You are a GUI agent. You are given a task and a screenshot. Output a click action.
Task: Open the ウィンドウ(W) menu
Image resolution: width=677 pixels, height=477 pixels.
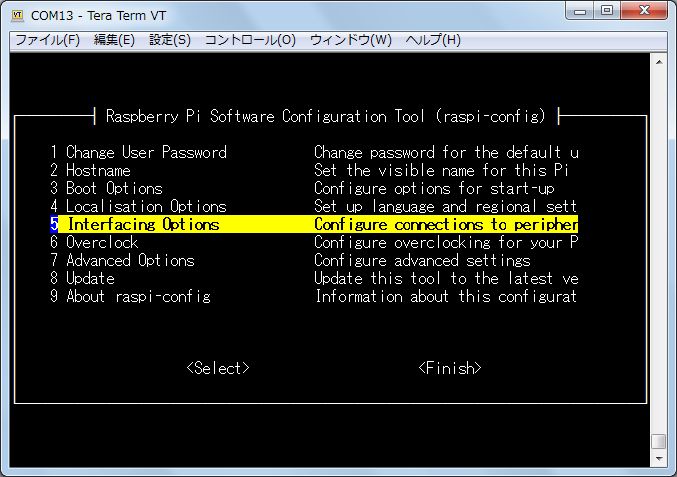pyautogui.click(x=350, y=40)
